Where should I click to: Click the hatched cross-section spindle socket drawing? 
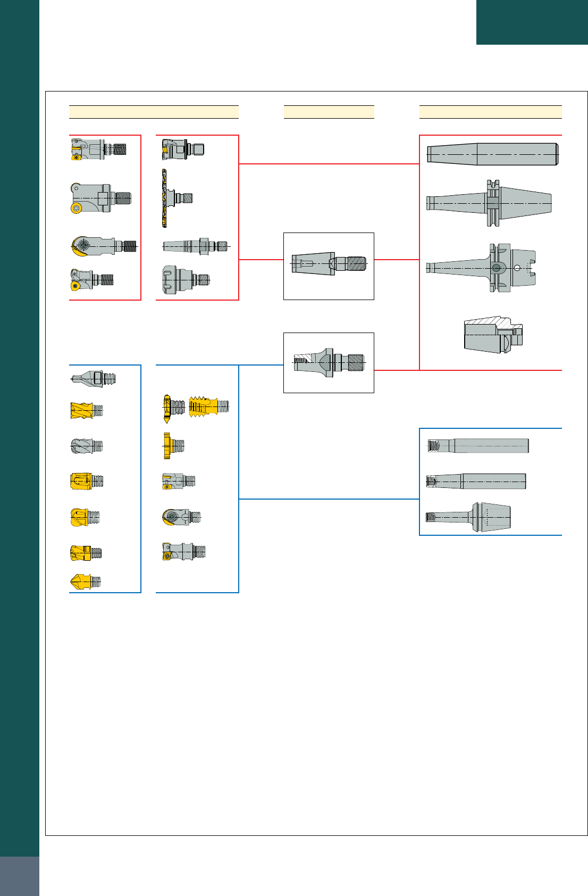(x=494, y=335)
